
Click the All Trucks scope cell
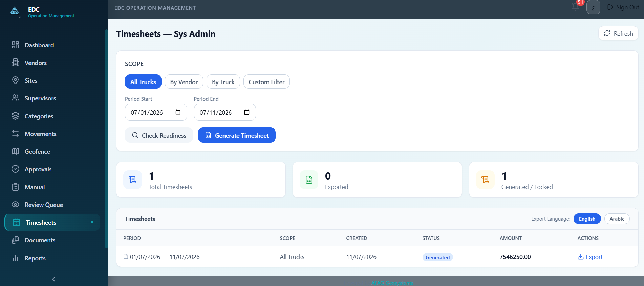pyautogui.click(x=292, y=257)
